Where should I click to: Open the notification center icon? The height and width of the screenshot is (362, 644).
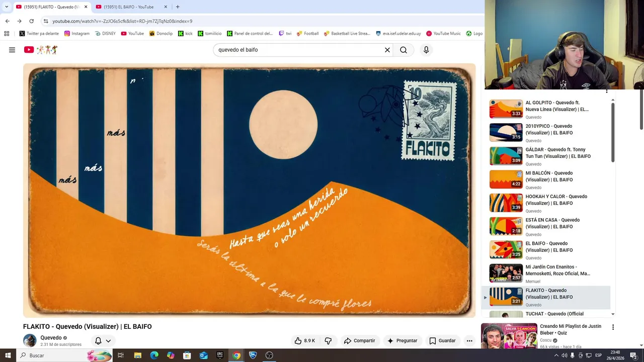pos(633,355)
